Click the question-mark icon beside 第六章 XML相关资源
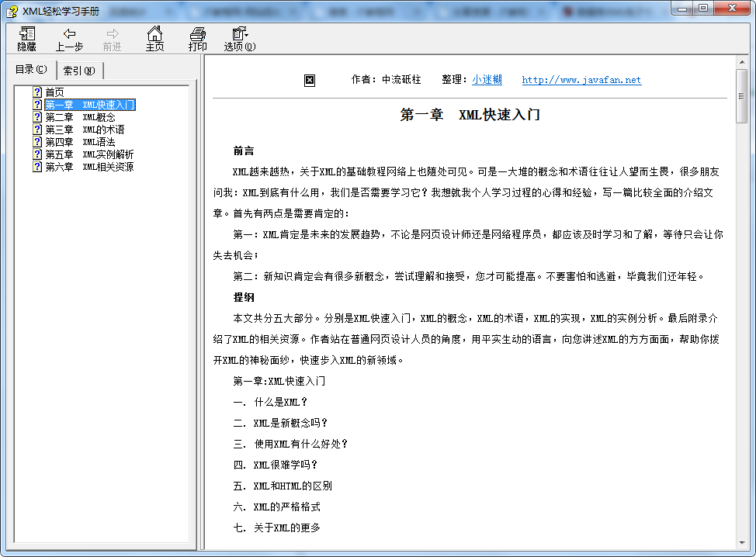756x557 pixels. (37, 166)
